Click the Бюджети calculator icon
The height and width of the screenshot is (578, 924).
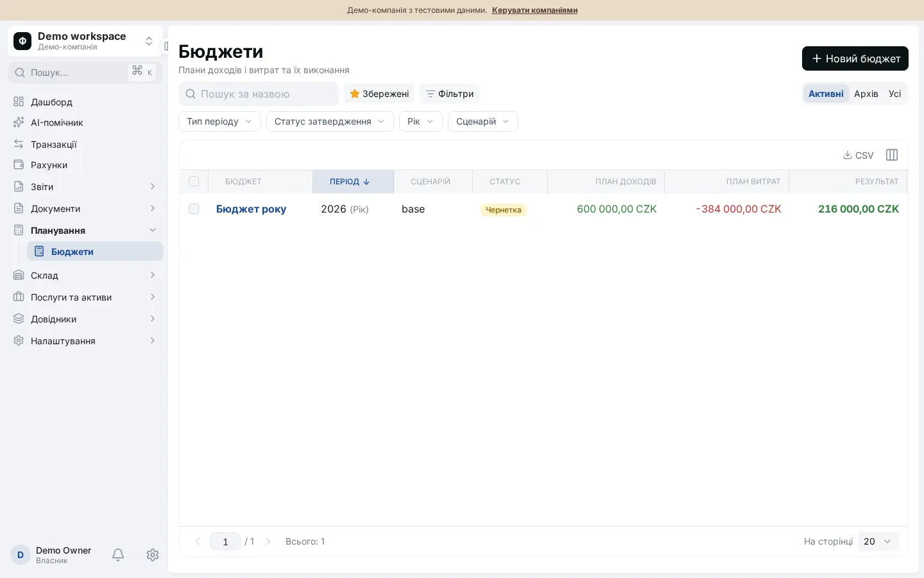pyautogui.click(x=39, y=251)
